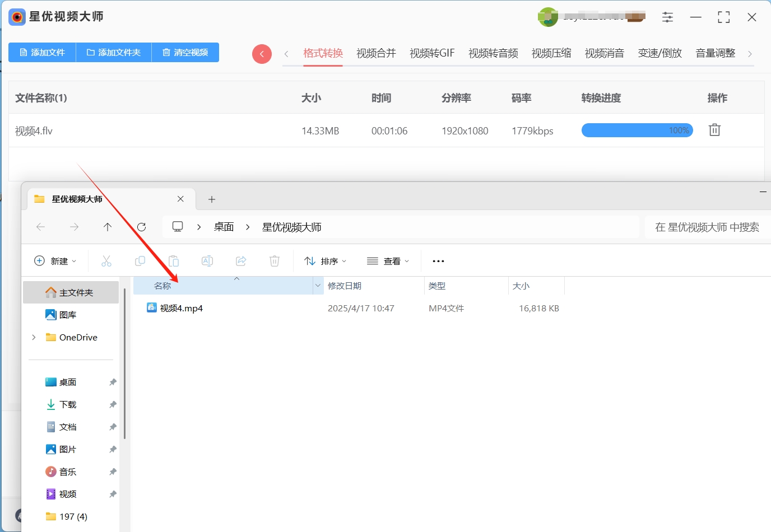This screenshot has width=771, height=532.
Task: Click Explorer forward arrow
Action: pyautogui.click(x=74, y=227)
